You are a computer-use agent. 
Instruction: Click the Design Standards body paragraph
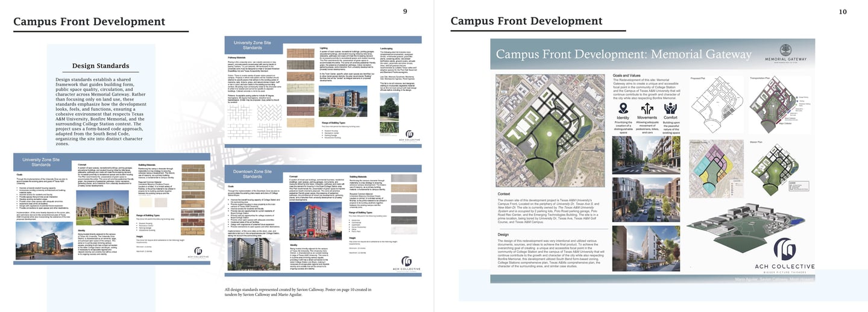tap(101, 112)
